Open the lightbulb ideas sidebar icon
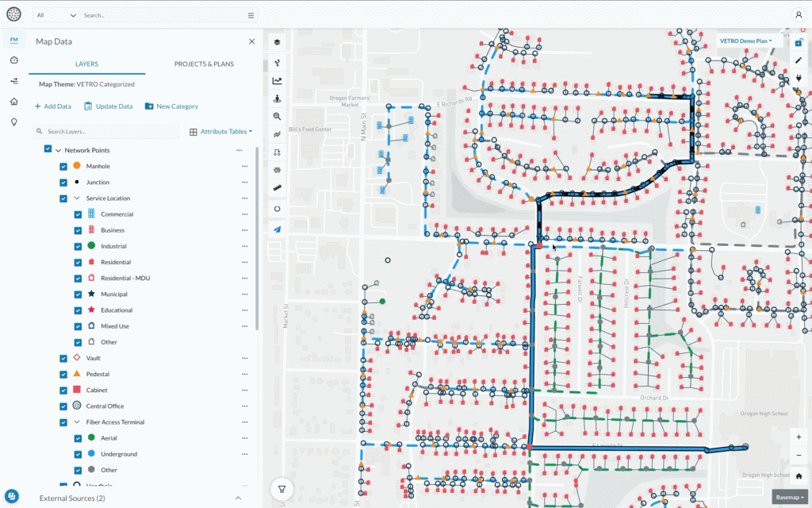Screen dimensions: 812x508 14,122
